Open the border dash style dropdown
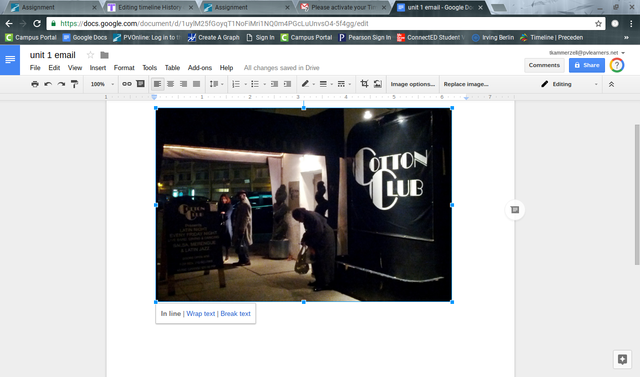 344,84
